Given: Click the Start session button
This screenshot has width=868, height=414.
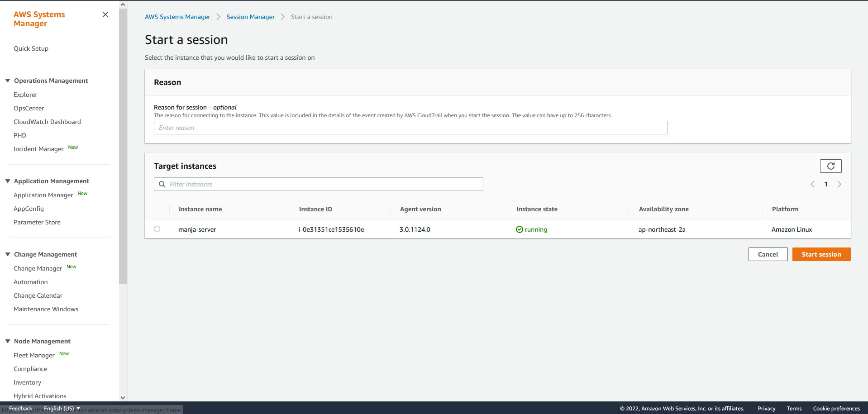Looking at the screenshot, I should point(821,254).
